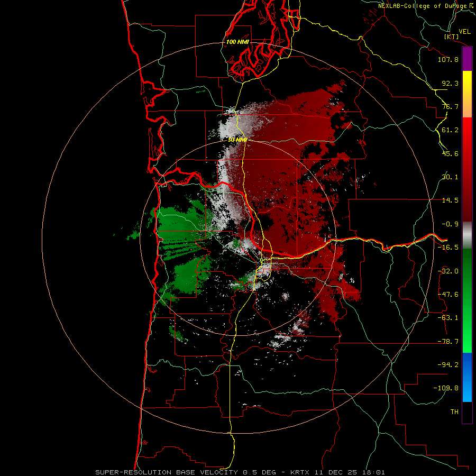Click the blue segment of the color bar
Screen dimensions: 476x476
pos(467,377)
